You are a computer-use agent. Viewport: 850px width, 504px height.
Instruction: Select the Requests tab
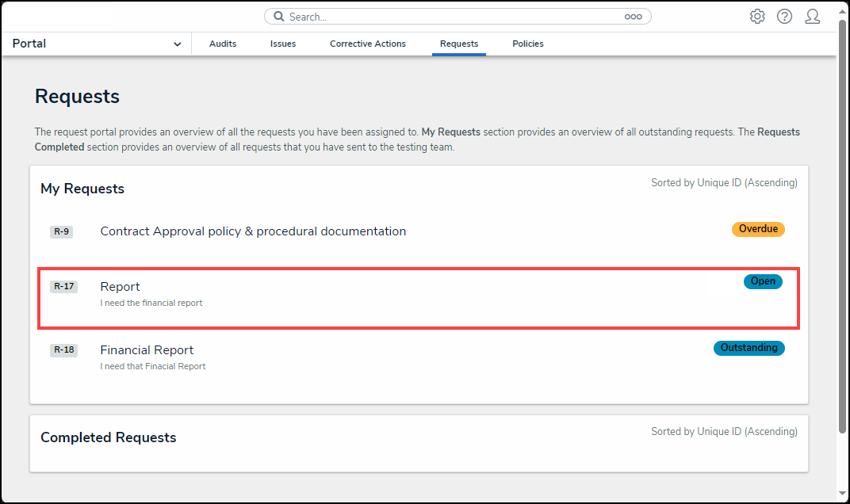[x=459, y=44]
